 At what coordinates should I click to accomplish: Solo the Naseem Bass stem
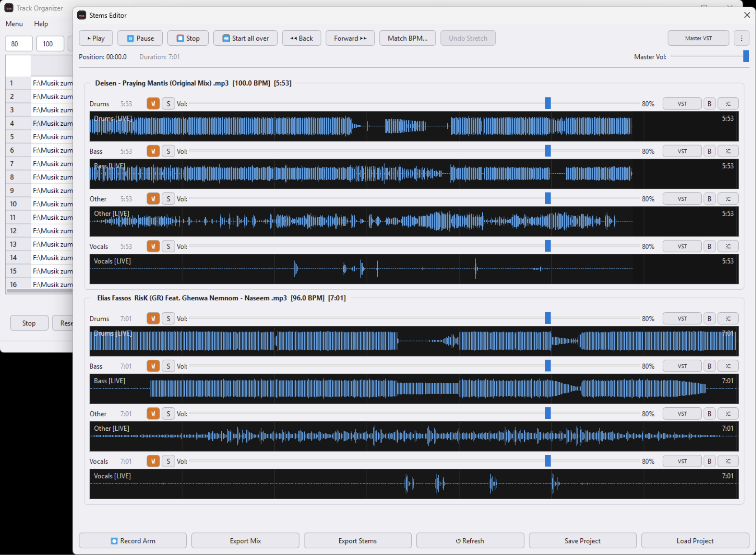(168, 366)
